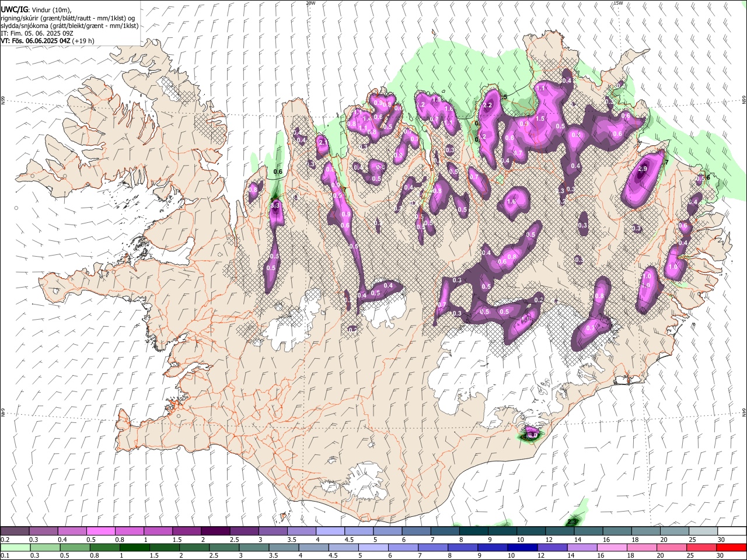Click the white 30+ swatch in upper snow legend
This screenshot has height=560, width=747.
731,531
